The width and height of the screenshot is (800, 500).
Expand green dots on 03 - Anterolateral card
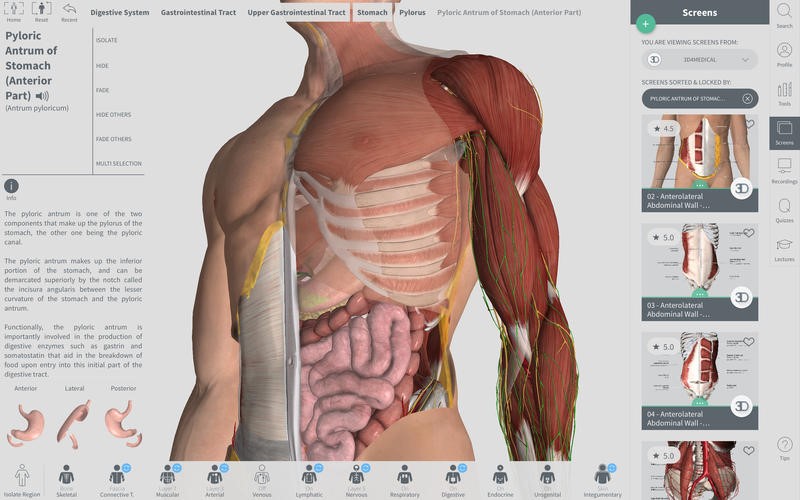(699, 294)
